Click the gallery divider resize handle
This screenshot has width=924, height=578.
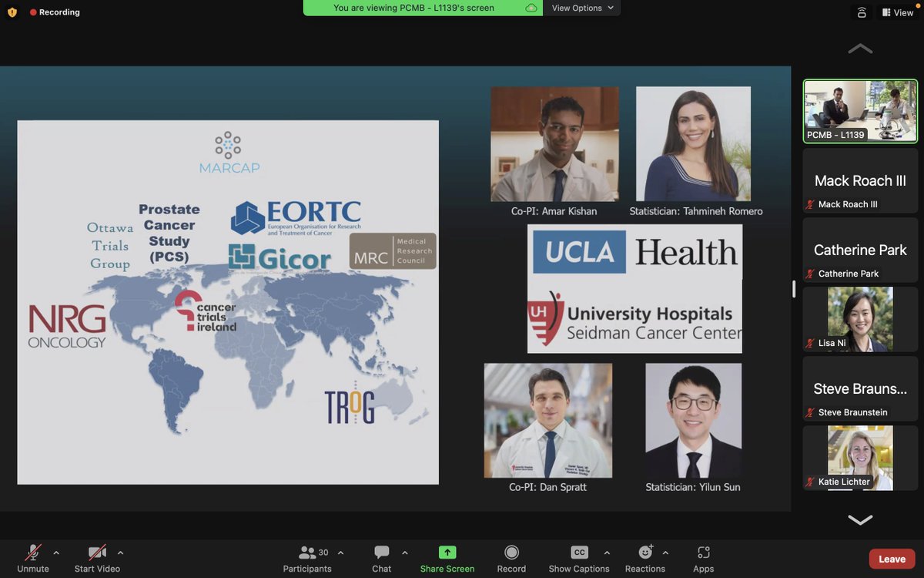pyautogui.click(x=794, y=288)
